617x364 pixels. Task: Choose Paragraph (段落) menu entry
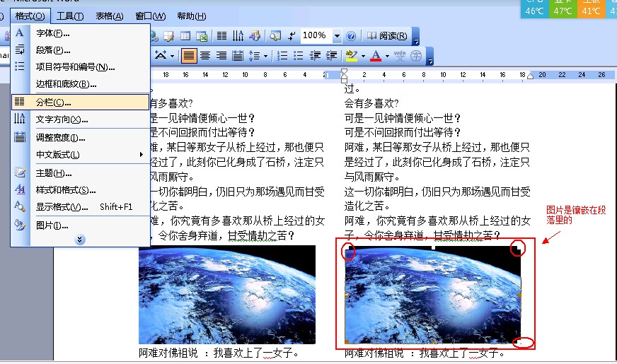(81, 50)
